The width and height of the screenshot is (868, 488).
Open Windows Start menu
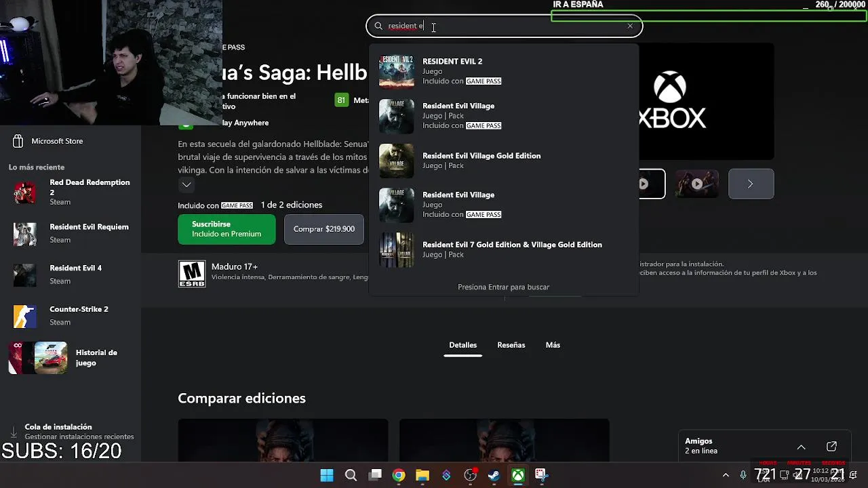click(x=327, y=475)
